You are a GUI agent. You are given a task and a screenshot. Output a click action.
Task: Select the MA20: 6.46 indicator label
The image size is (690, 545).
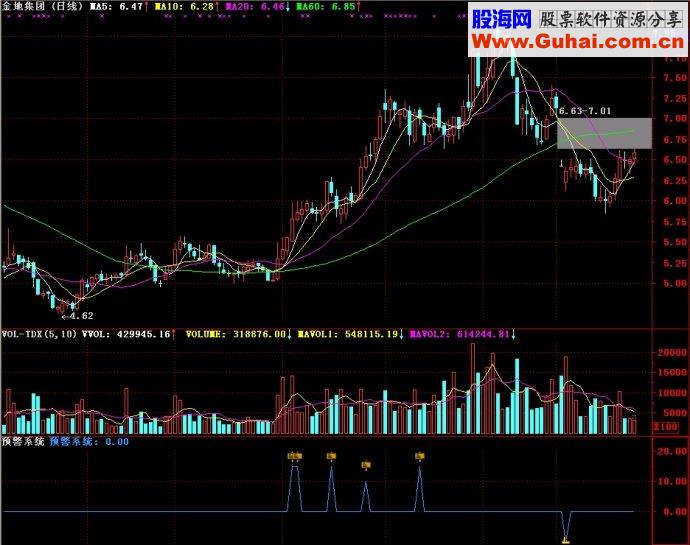coord(254,7)
